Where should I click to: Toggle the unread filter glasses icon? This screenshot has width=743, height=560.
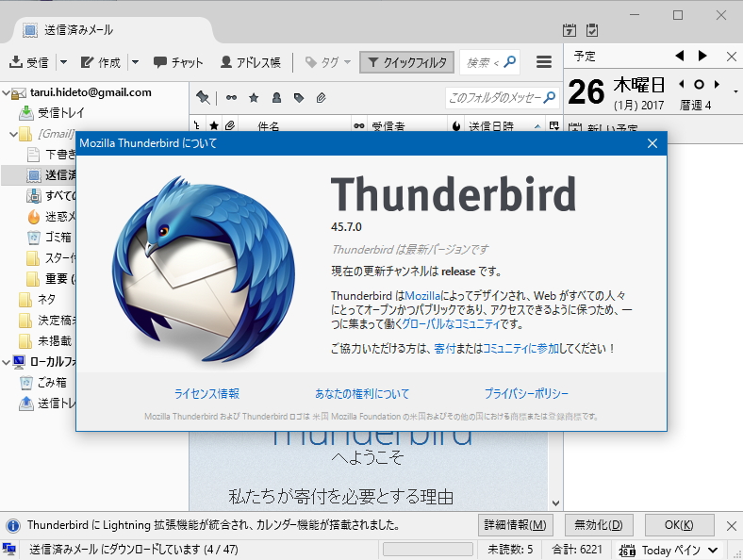231,98
